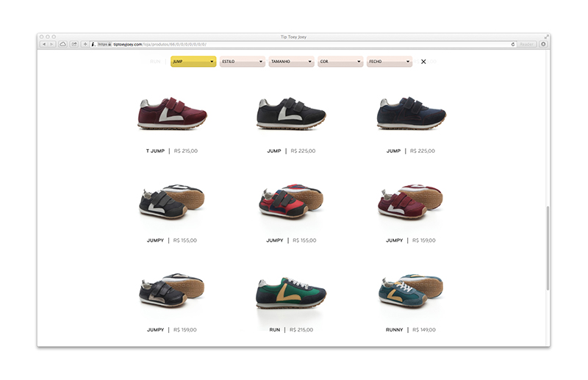
Task: Click the RUN product name link
Action: click(x=274, y=330)
